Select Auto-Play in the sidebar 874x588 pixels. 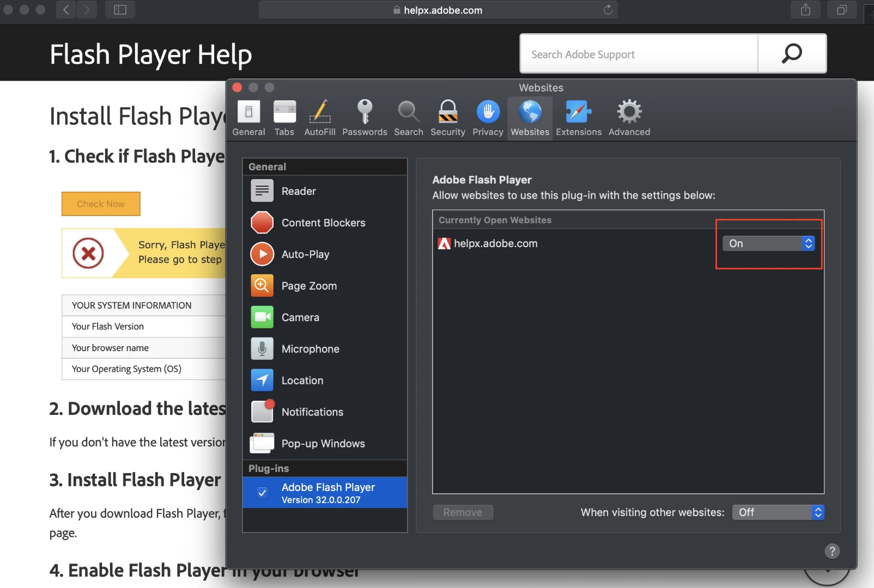coord(325,254)
